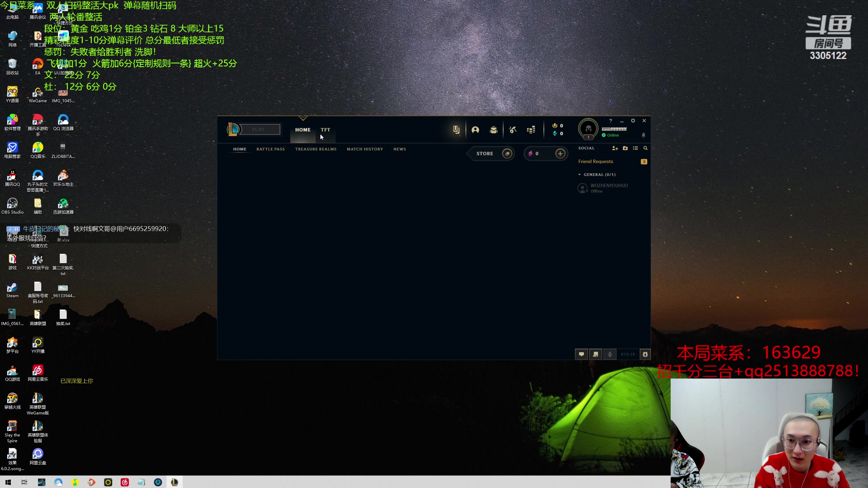Select the 穿越火线 desktop icon
868x488 pixels.
click(13, 401)
